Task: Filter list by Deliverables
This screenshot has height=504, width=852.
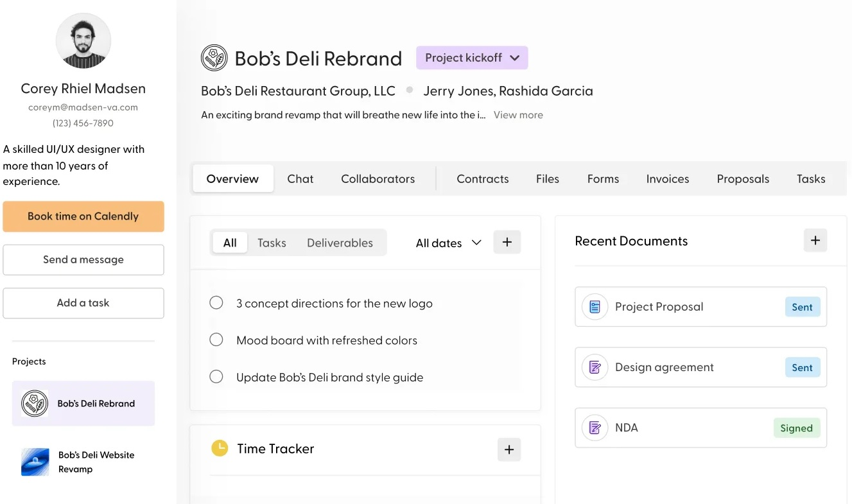Action: 340,243
